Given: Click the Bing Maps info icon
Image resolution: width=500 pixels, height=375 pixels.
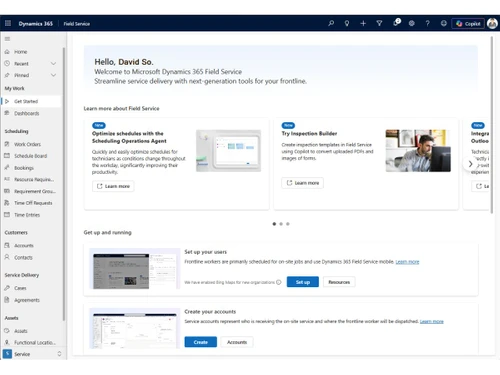Looking at the screenshot, I should [279, 282].
